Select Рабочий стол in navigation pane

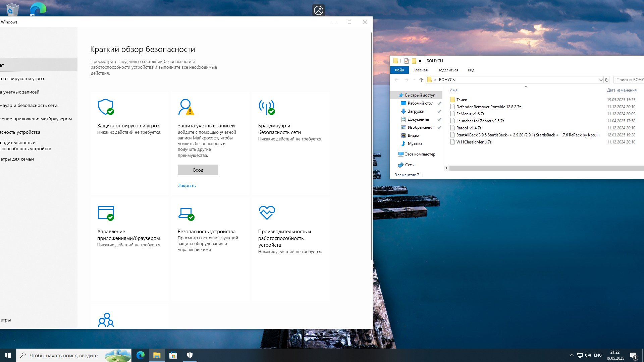(420, 103)
